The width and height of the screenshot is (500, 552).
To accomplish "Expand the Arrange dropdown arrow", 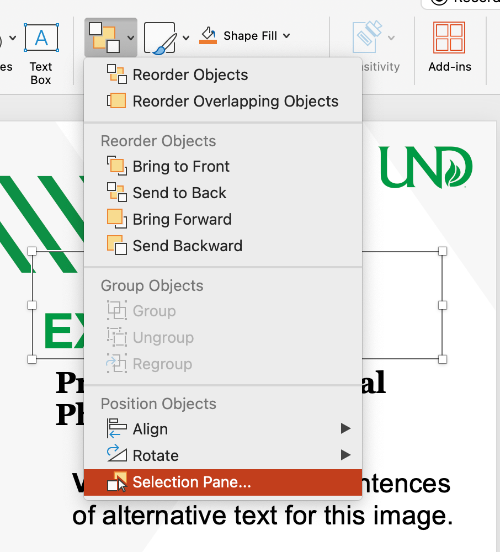I will tap(131, 37).
